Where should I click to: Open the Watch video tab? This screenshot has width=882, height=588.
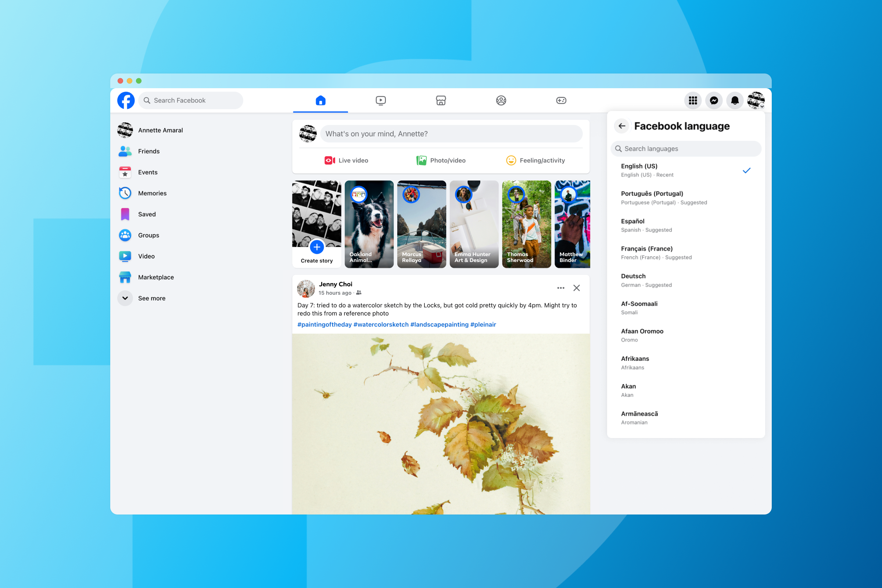(381, 100)
